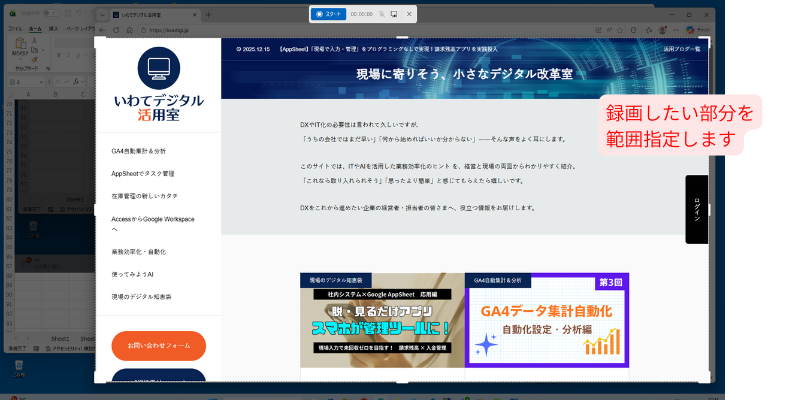The width and height of the screenshot is (800, 400).
Task: Open a new browser tab
Action: click(x=208, y=15)
